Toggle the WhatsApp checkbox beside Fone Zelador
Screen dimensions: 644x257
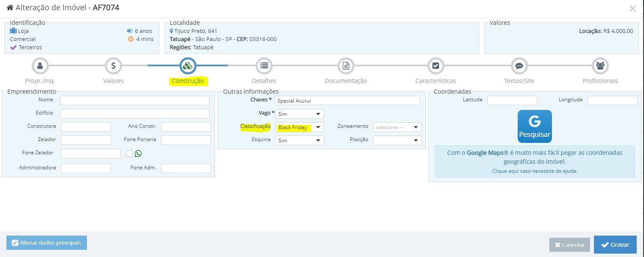[x=129, y=154]
